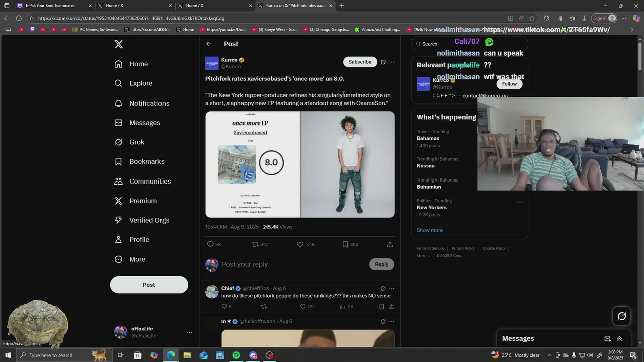The height and width of the screenshot is (362, 644).
Task: Open the three-dot menu on Kurrco's post
Action: point(392,62)
